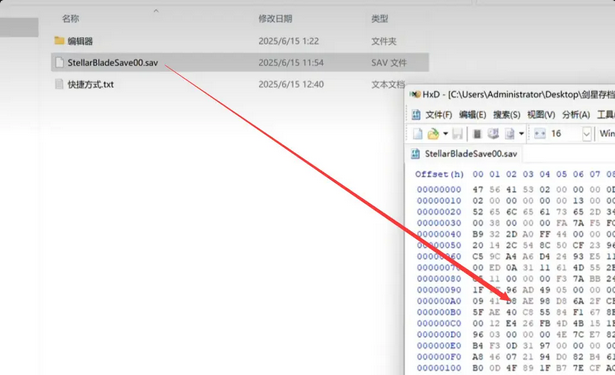
Task: Expand the open file recent-list arrow
Action: click(x=446, y=134)
